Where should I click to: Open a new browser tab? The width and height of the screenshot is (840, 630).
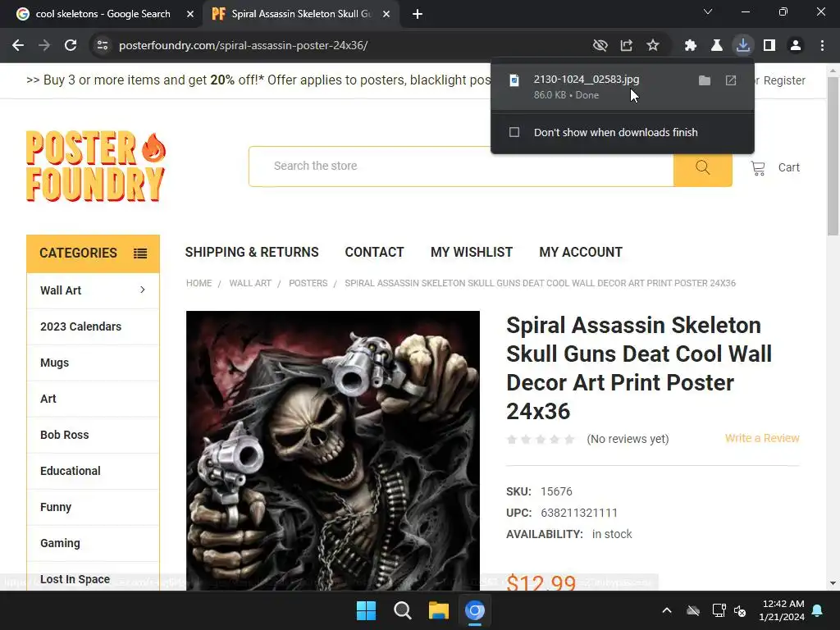coord(418,14)
